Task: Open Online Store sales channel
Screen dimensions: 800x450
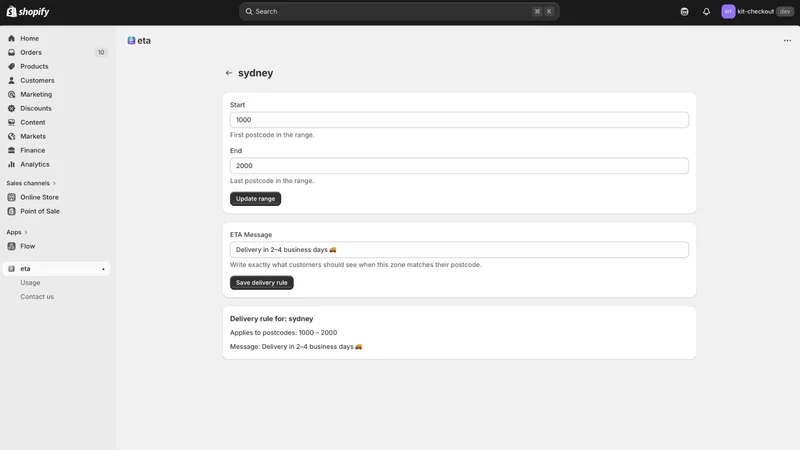Action: click(39, 197)
